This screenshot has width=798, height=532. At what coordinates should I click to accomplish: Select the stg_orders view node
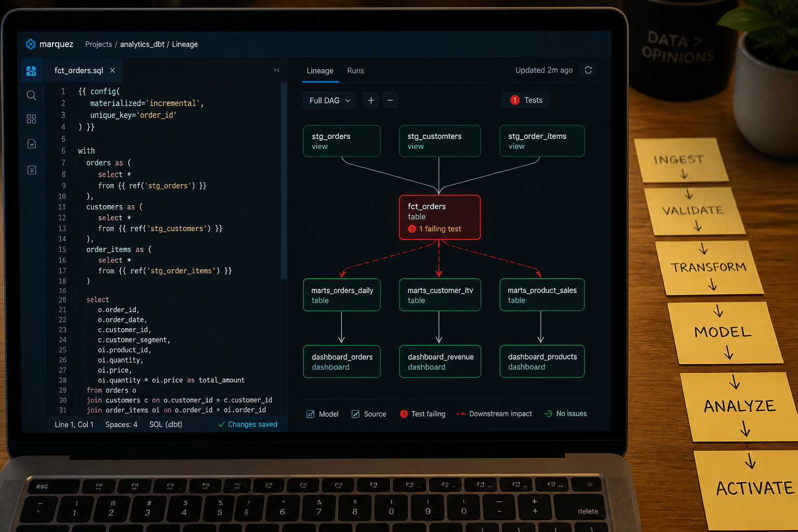[x=342, y=141]
